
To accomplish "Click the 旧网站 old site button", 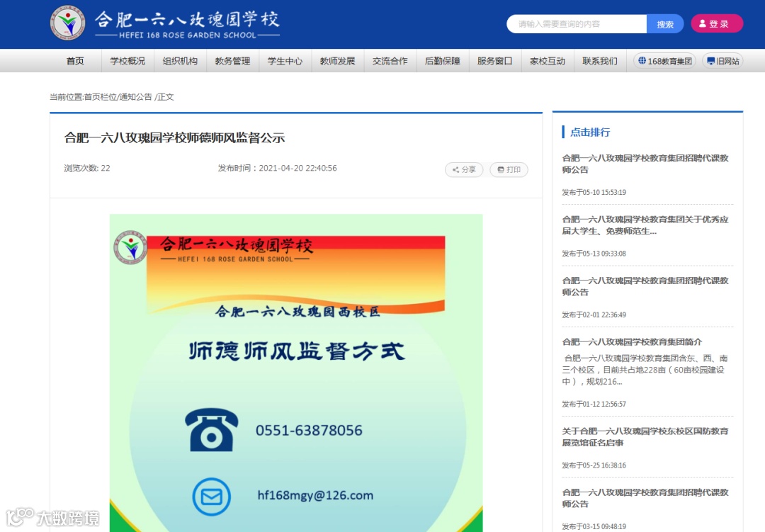I will [722, 61].
